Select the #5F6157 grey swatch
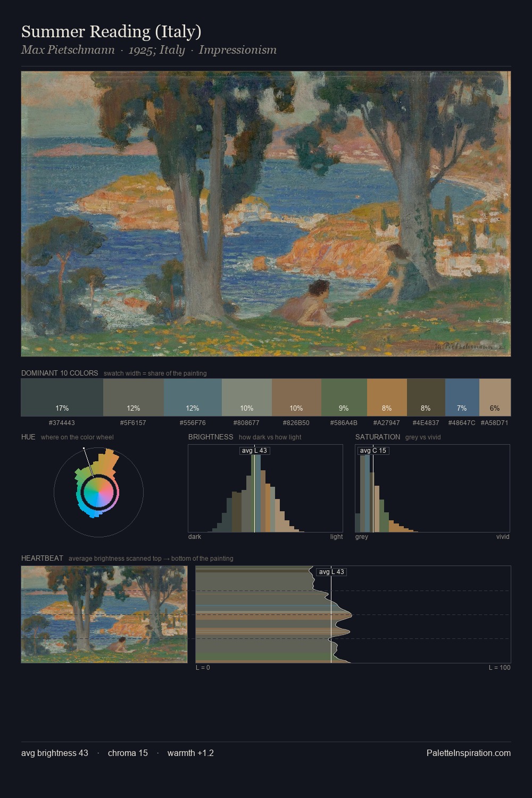The width and height of the screenshot is (532, 798). click(x=134, y=397)
